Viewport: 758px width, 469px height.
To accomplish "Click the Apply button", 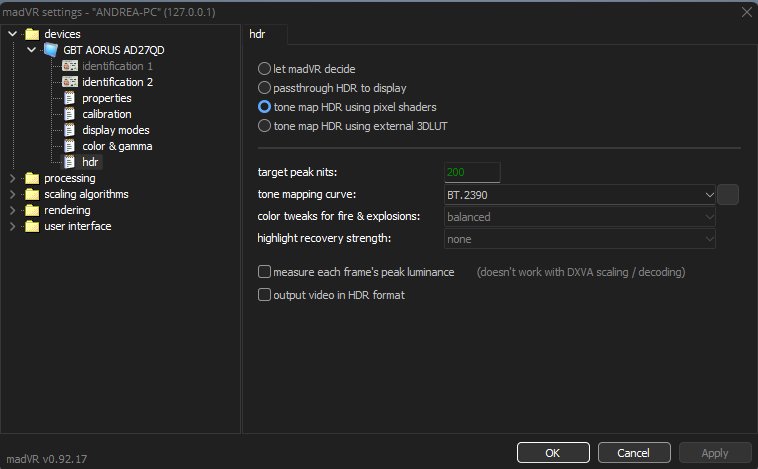I will point(715,453).
